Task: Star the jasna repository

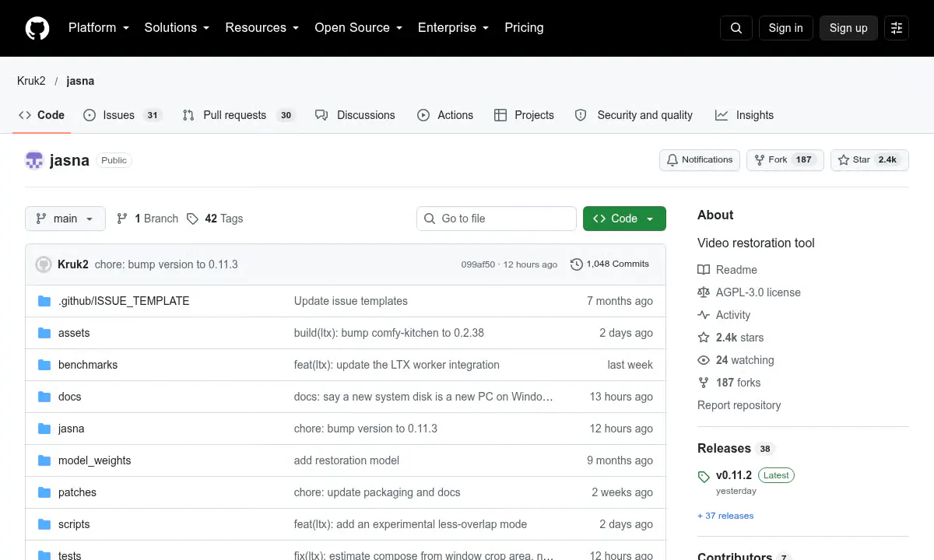Action: coord(869,160)
